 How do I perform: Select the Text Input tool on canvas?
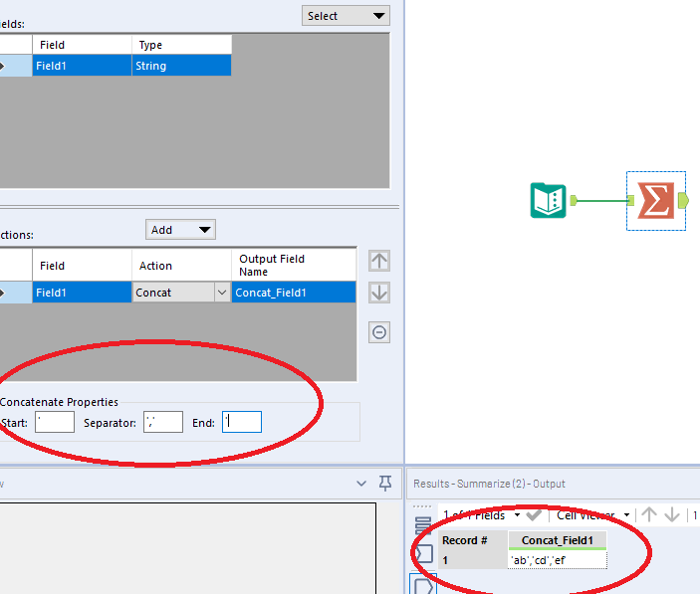point(549,201)
